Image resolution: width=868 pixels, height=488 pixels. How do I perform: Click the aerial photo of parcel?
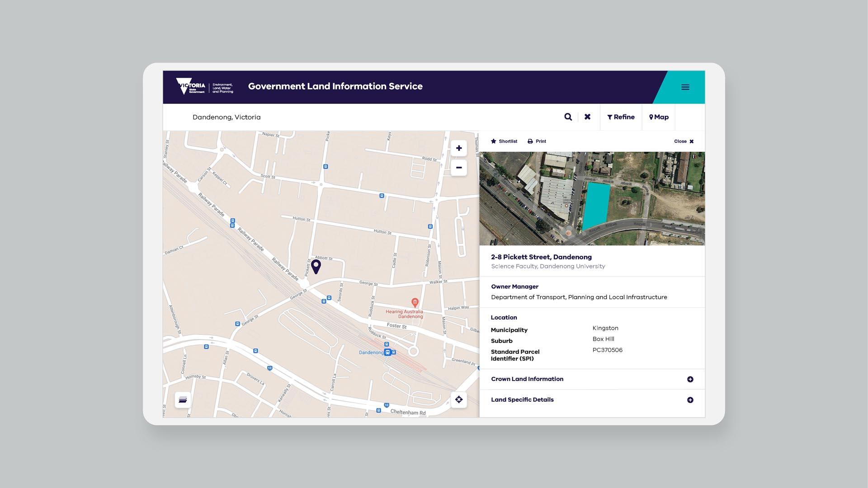592,199
